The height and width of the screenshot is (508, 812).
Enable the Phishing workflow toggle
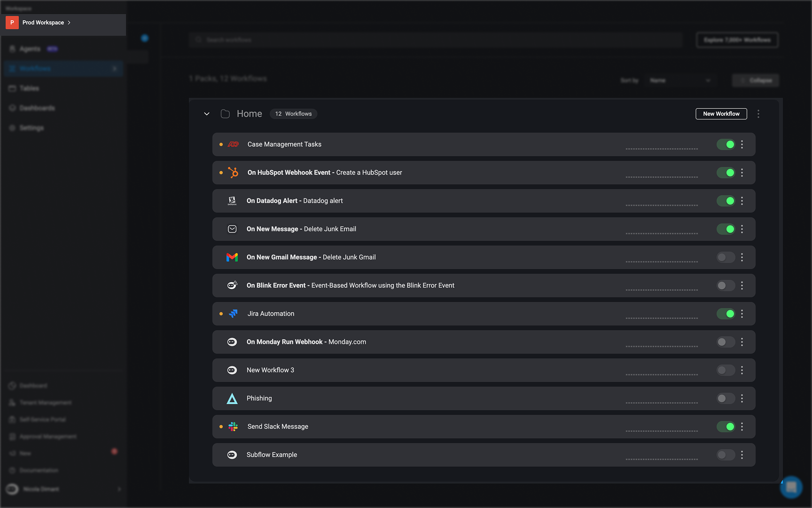[726, 398]
